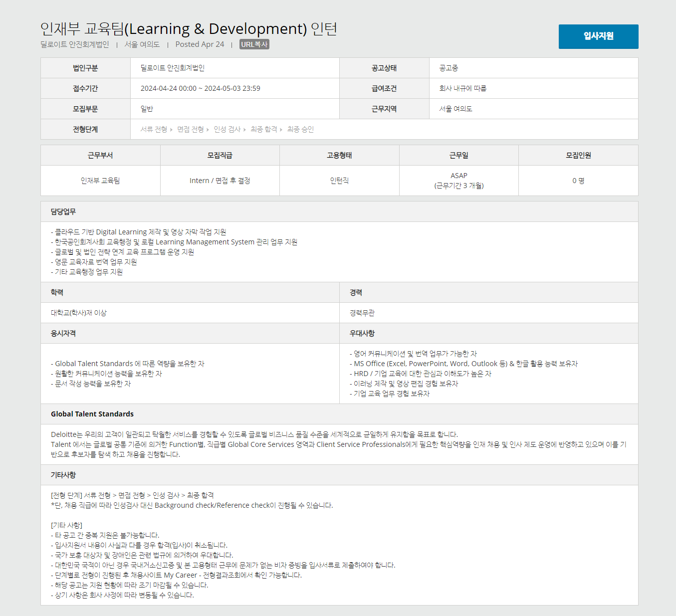Select the job title heading text

(189, 29)
